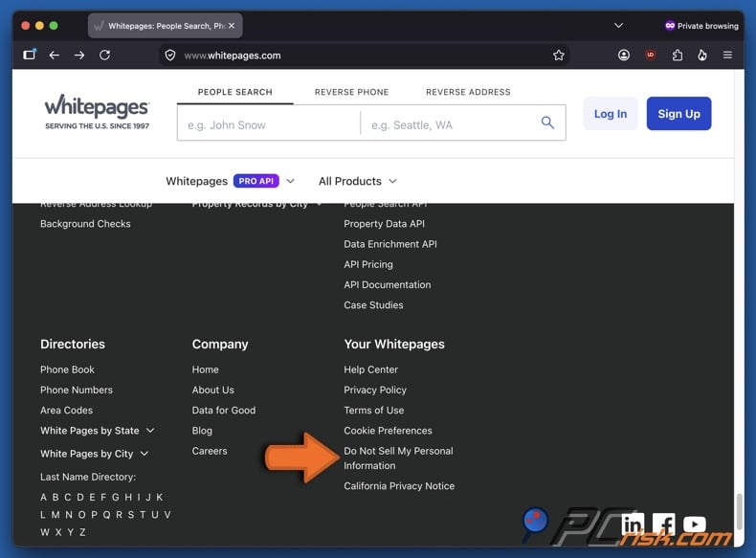The height and width of the screenshot is (558, 756).
Task: Reload the page with the refresh icon
Action: pyautogui.click(x=104, y=55)
